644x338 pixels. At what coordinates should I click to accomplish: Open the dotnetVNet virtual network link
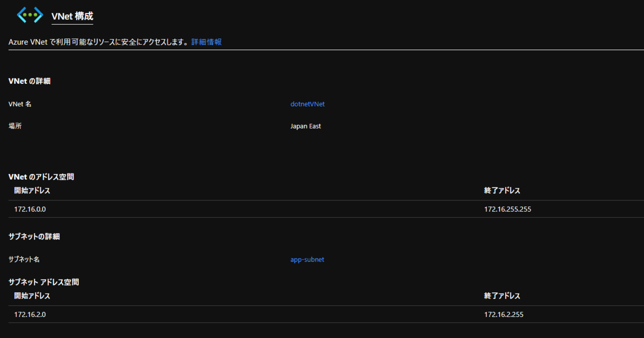(308, 104)
